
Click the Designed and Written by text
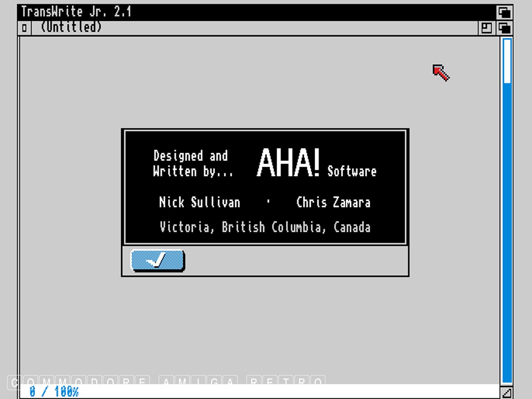click(192, 163)
